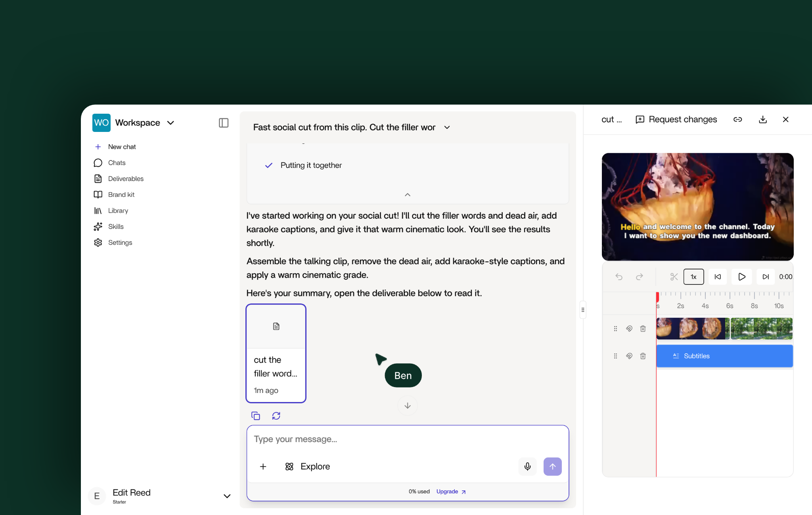Open the 'cut the filler word...' deliverable card

click(x=276, y=353)
